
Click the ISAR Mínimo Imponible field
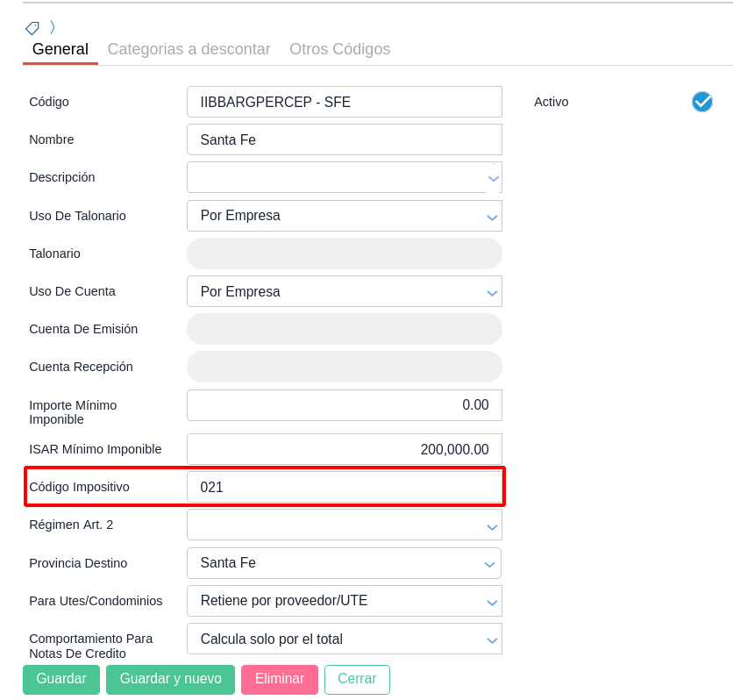pos(344,449)
